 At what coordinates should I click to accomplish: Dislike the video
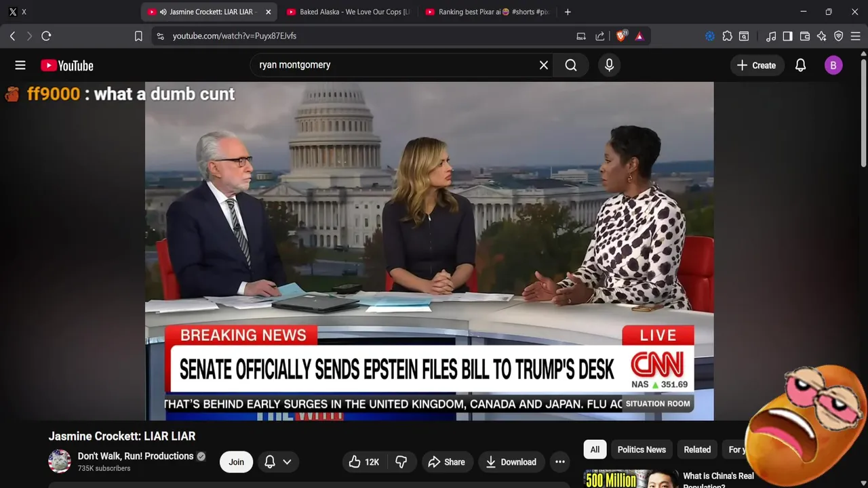click(x=401, y=462)
